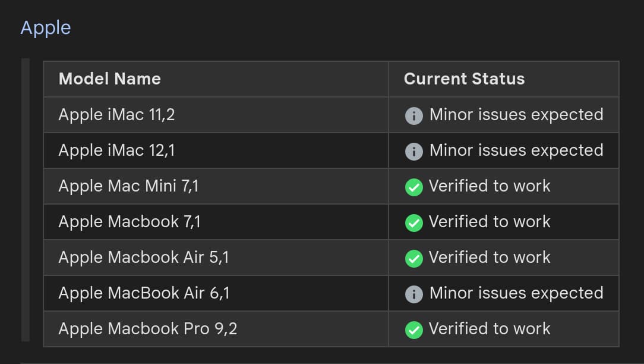The image size is (644, 364).
Task: Select the checkmark beside Apple Macbook Pro 9,2
Action: point(413,330)
